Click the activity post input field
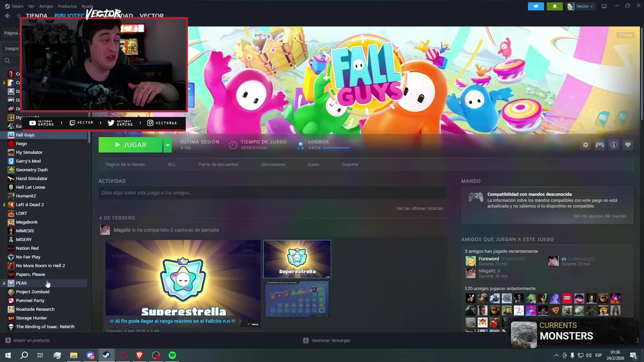 click(273, 193)
